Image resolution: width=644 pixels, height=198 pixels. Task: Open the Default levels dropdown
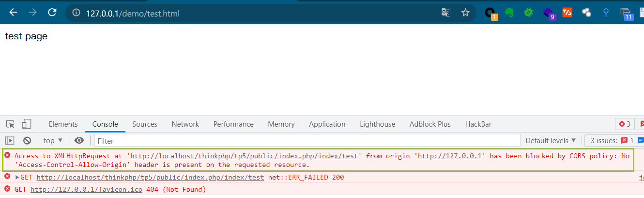point(551,141)
